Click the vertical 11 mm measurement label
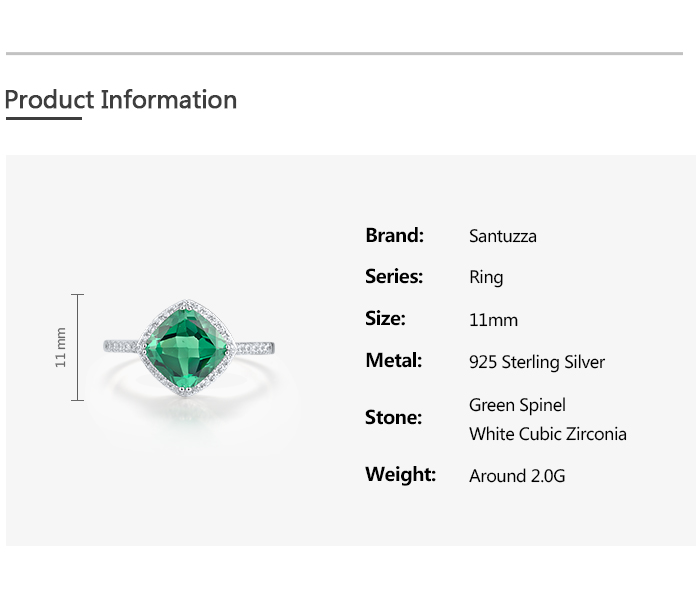 coord(61,347)
